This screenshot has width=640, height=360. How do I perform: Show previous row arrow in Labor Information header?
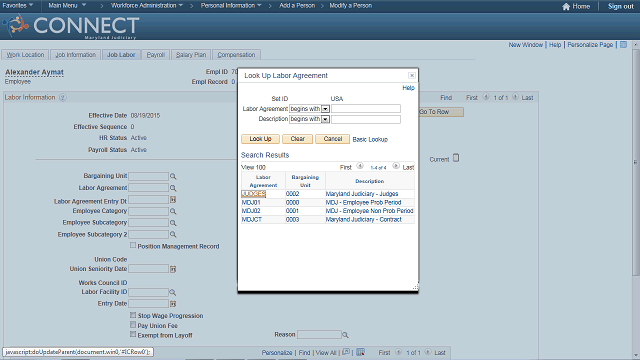pyautogui.click(x=486, y=97)
